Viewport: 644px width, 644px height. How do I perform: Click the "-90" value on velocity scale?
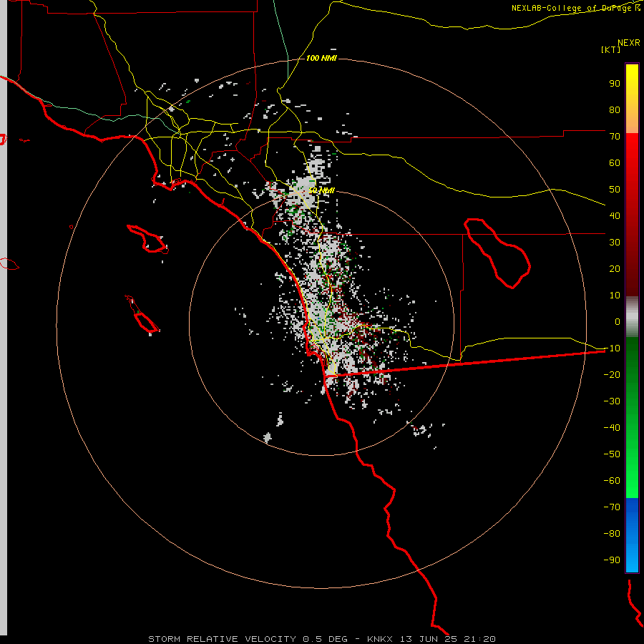612,560
